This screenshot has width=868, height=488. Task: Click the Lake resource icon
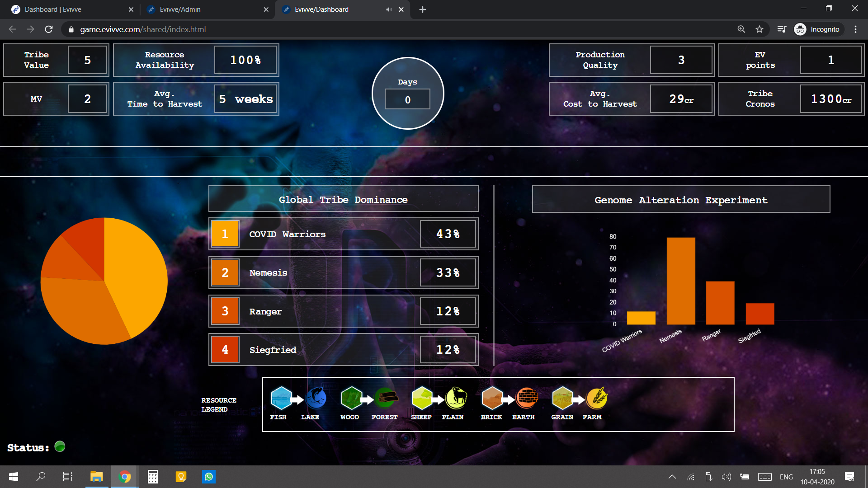click(316, 398)
